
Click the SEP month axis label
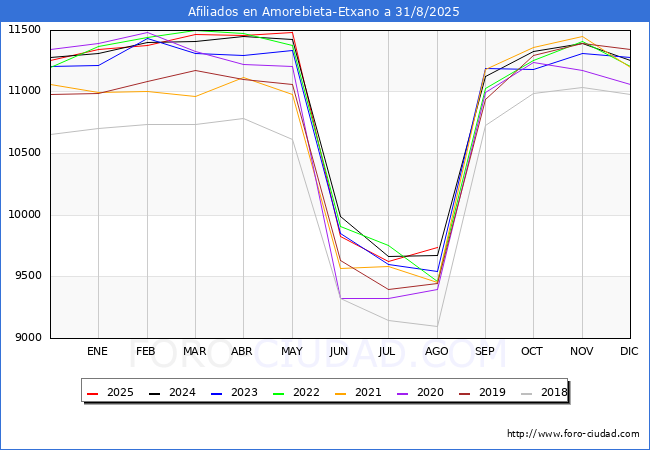(484, 351)
